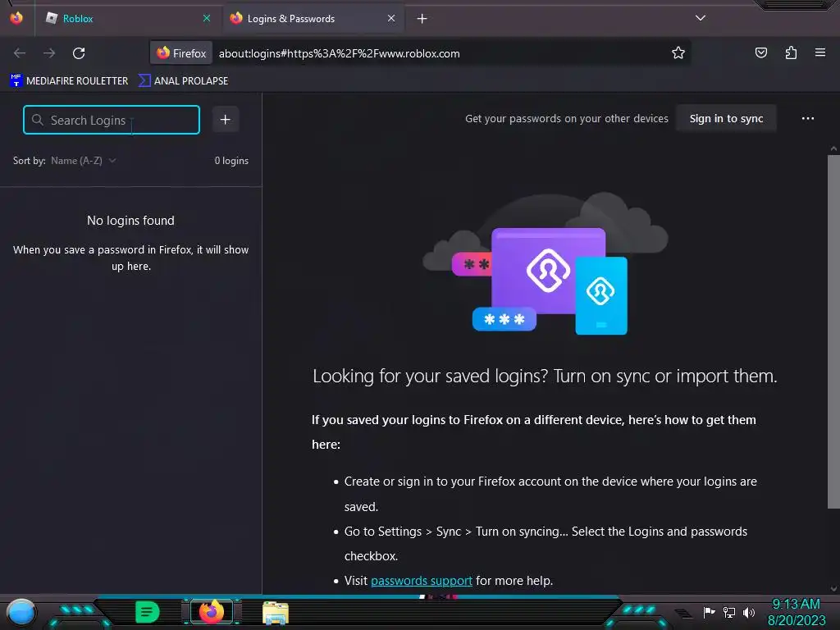Go back one page
This screenshot has height=630, width=840.
point(20,53)
